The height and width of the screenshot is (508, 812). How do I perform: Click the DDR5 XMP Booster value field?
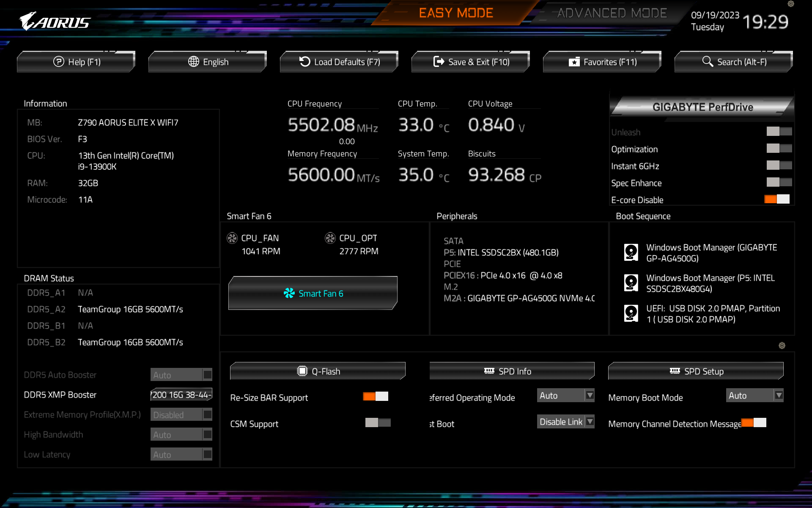pyautogui.click(x=181, y=395)
